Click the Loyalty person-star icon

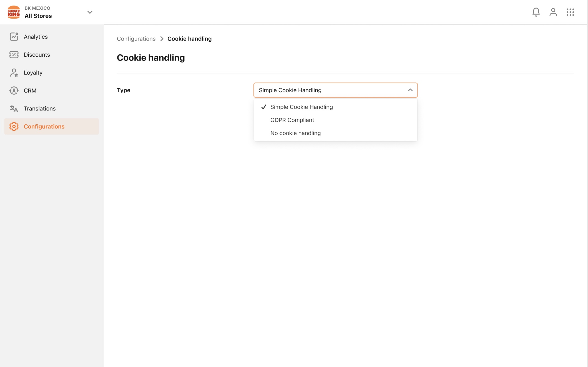coord(14,73)
